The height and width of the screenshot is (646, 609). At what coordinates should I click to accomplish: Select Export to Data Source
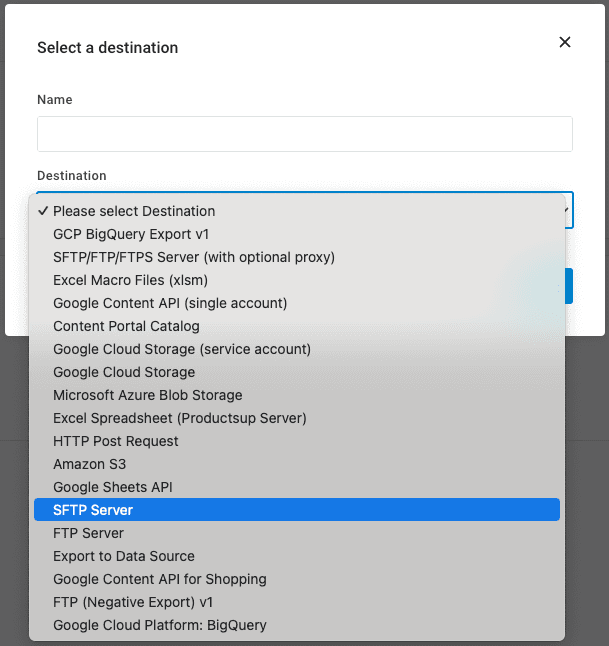(124, 556)
